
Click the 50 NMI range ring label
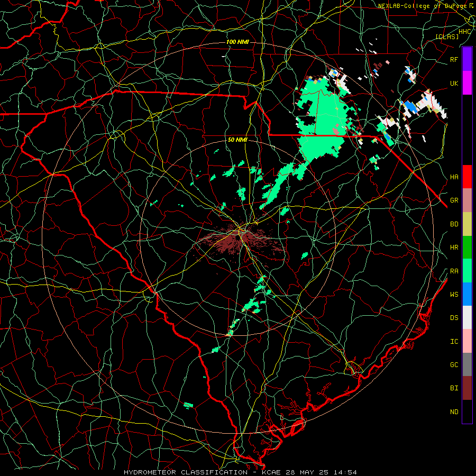237,140
